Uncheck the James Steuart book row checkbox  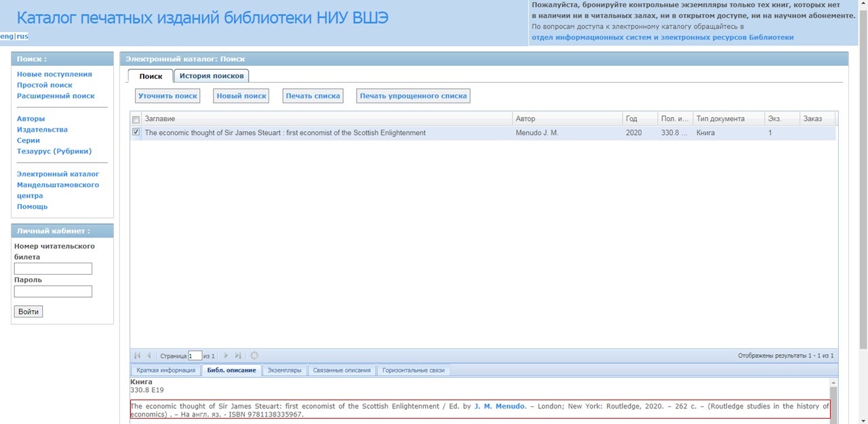[x=136, y=132]
